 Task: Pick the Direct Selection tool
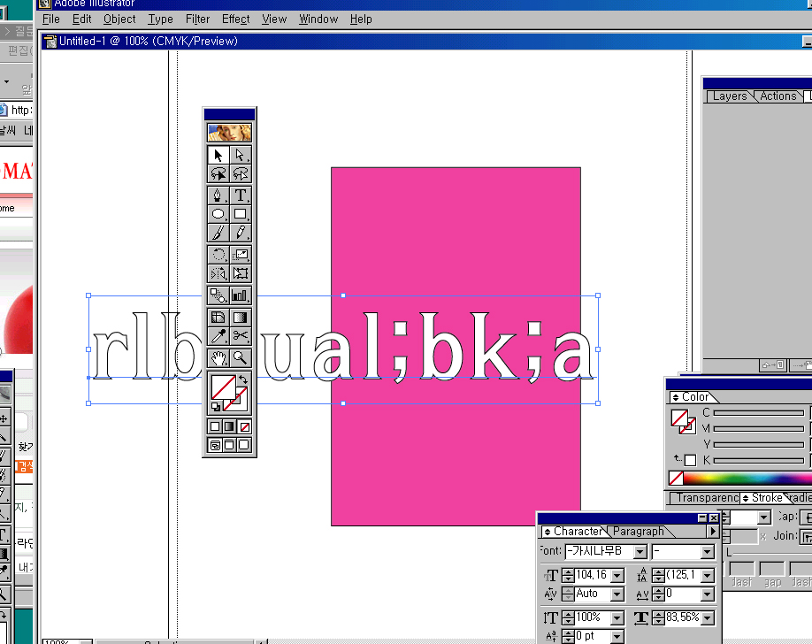[240, 155]
